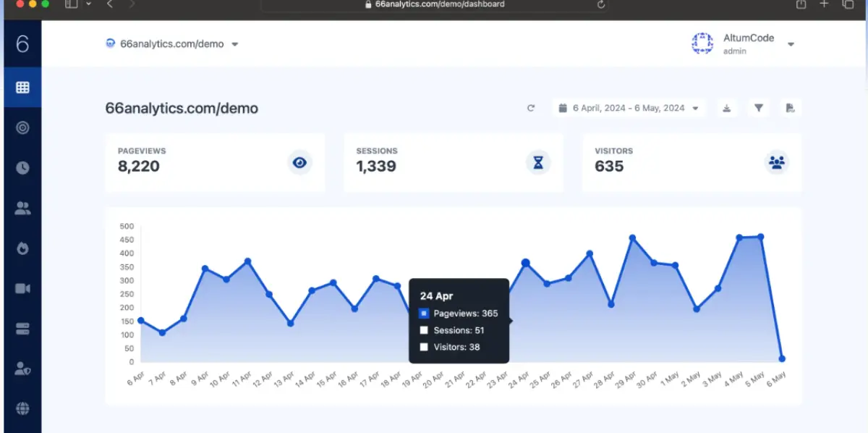Export report as PDF file icon
Image resolution: width=868 pixels, height=433 pixels.
790,107
